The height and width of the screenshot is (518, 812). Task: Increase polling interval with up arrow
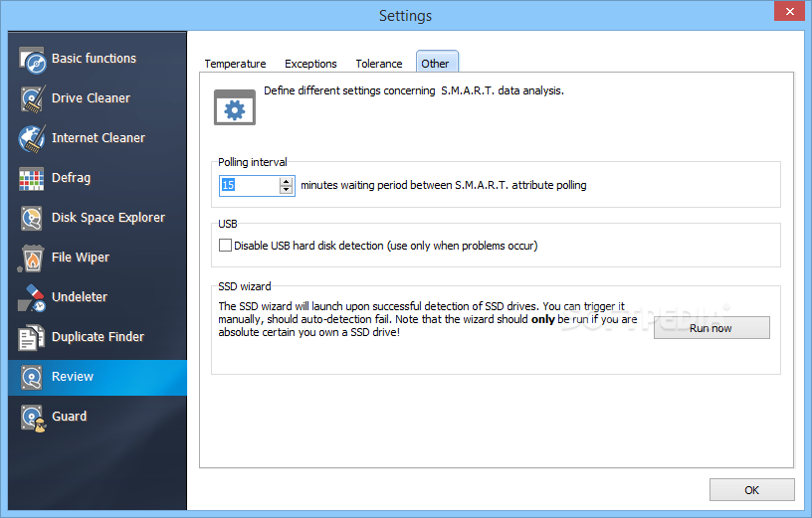(288, 181)
